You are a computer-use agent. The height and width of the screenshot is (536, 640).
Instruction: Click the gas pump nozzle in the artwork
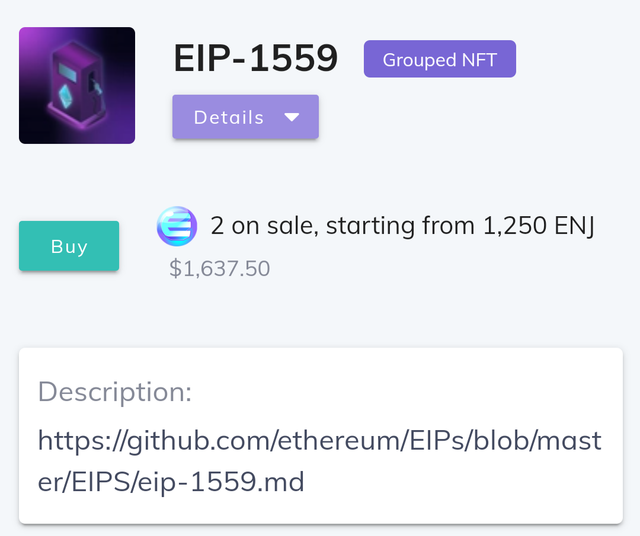(x=95, y=87)
